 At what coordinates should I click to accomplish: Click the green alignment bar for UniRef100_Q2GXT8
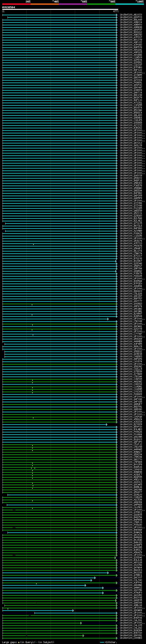click(60, 329)
